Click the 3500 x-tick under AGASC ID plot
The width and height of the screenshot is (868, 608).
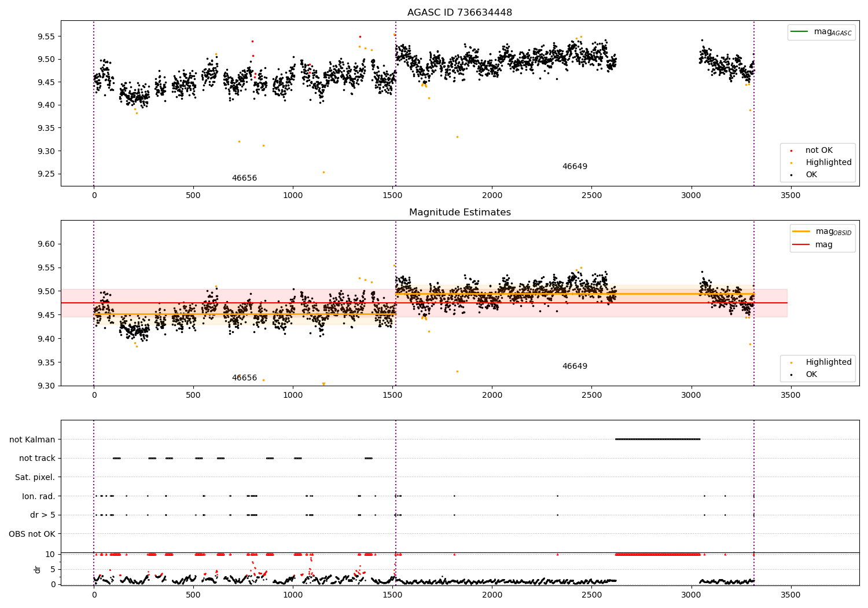tap(790, 196)
